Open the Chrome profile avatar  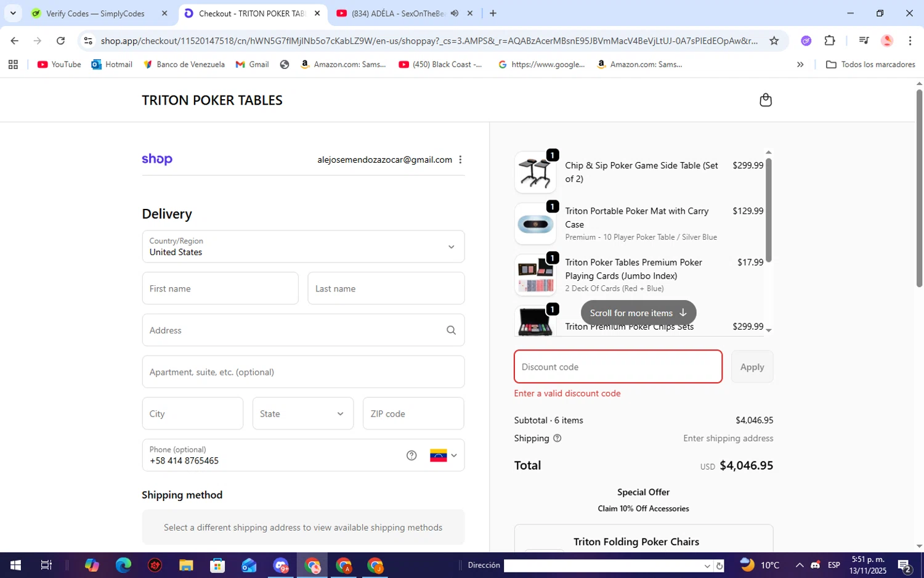(887, 41)
